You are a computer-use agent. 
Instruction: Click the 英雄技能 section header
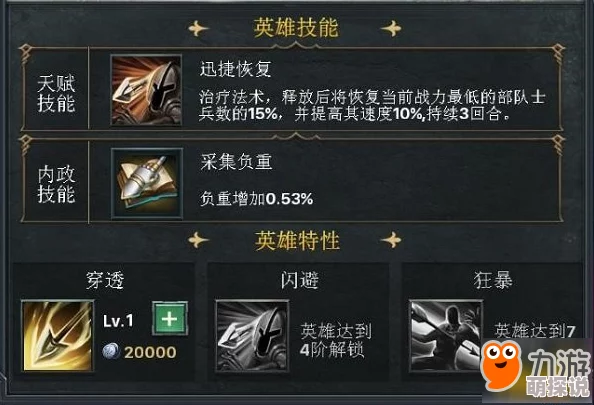tap(296, 27)
